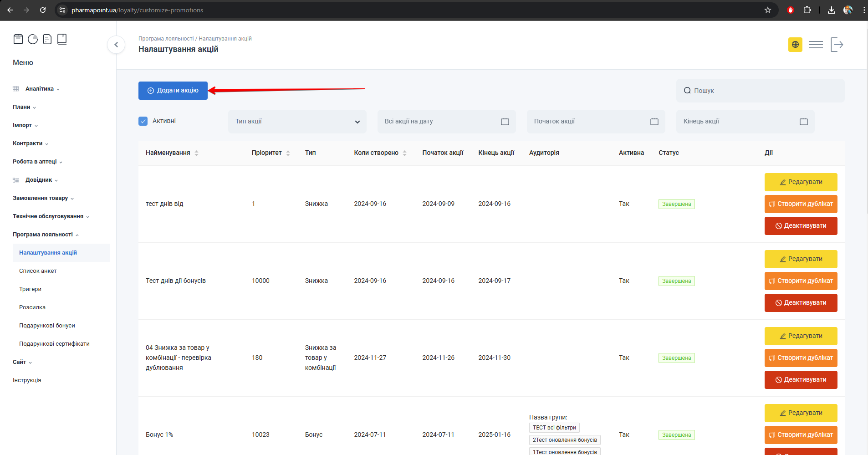Open the Тип акції dropdown
Screen dimensions: 868x455
(x=297, y=122)
